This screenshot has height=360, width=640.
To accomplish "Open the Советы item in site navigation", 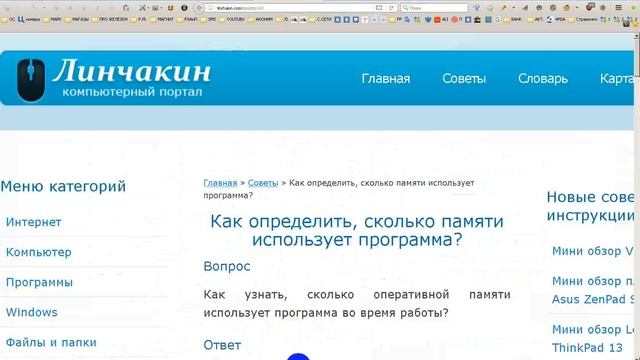I will [x=464, y=78].
